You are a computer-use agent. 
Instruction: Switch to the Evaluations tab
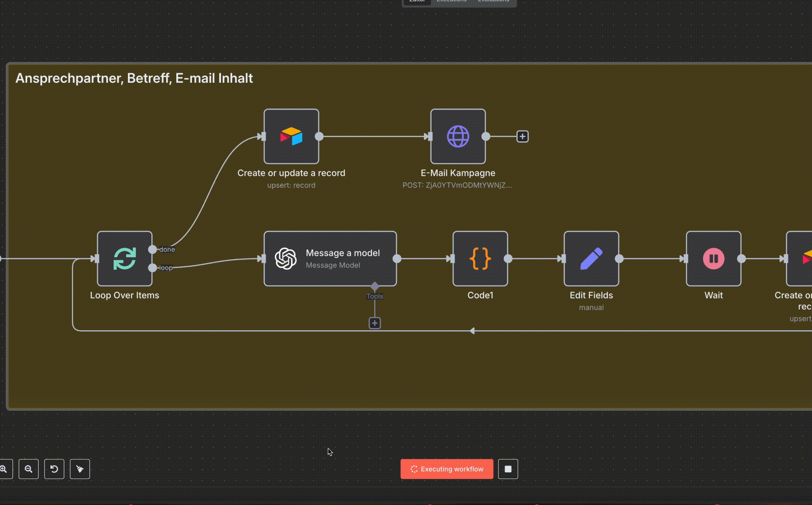(493, 2)
